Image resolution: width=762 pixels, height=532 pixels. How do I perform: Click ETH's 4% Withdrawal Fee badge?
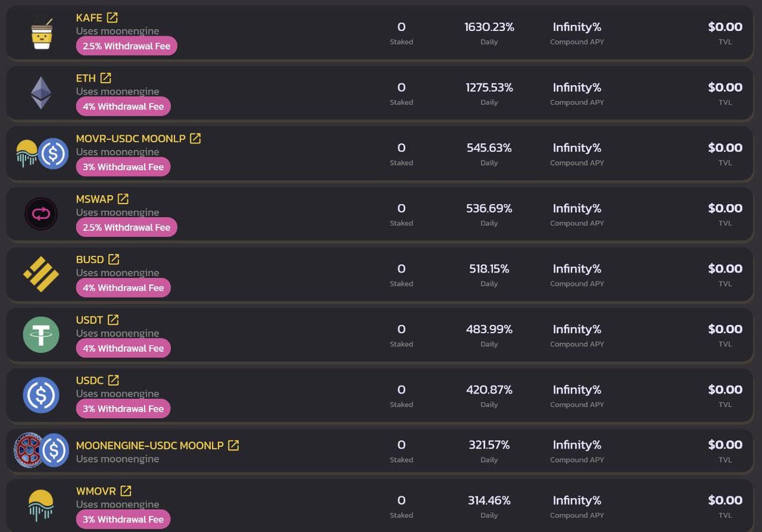pyautogui.click(x=123, y=107)
